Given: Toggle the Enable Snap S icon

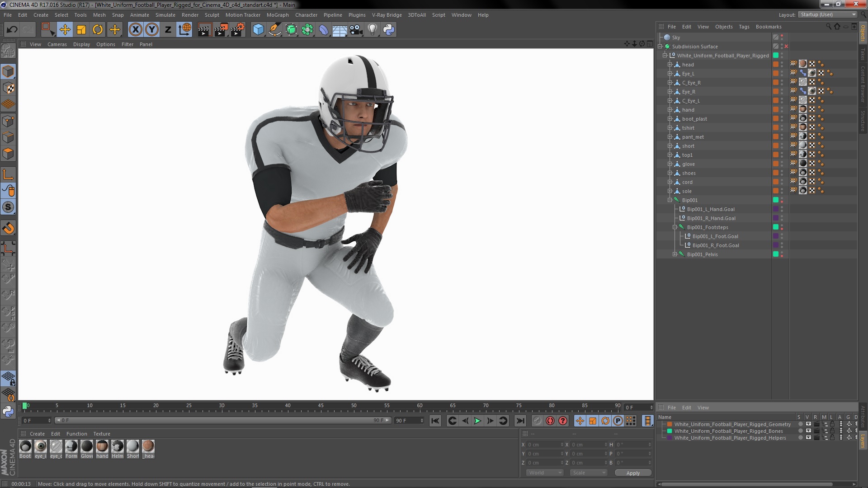Looking at the screenshot, I should click(x=8, y=207).
